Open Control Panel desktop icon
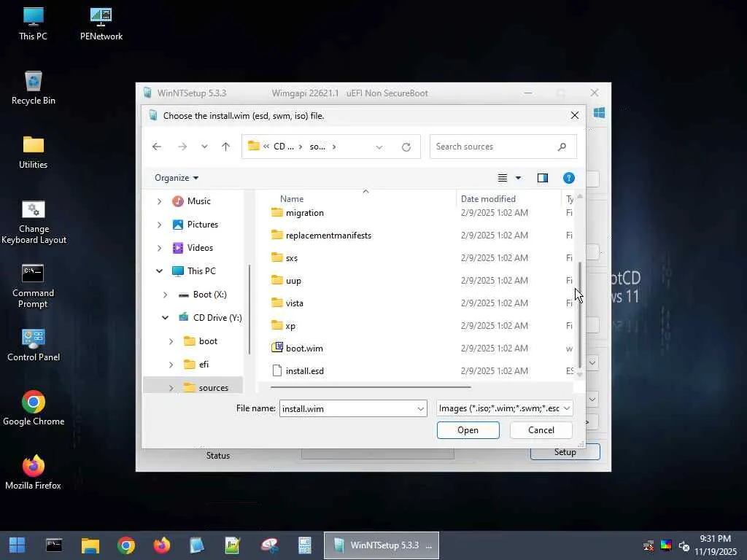The width and height of the screenshot is (747, 560). [34, 345]
